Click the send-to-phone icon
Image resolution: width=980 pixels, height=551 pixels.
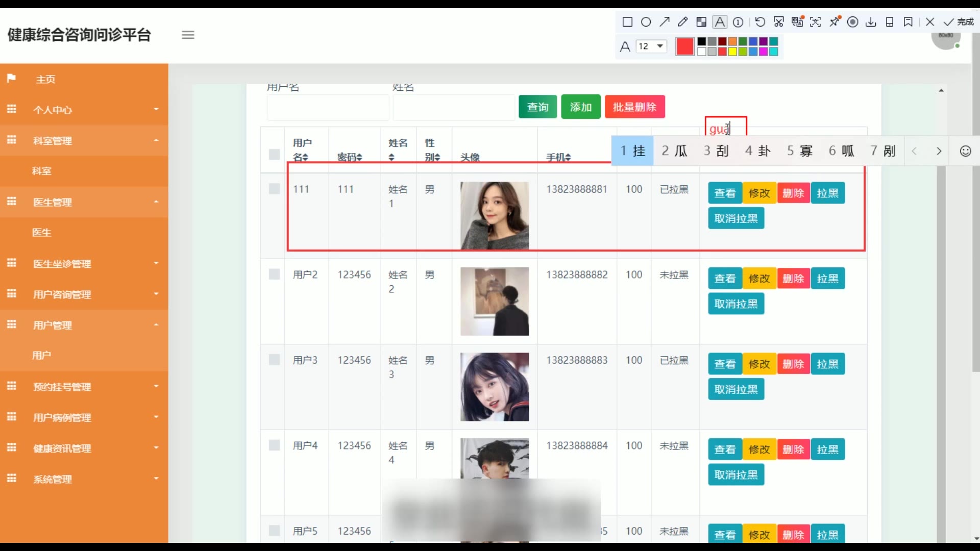pyautogui.click(x=890, y=22)
